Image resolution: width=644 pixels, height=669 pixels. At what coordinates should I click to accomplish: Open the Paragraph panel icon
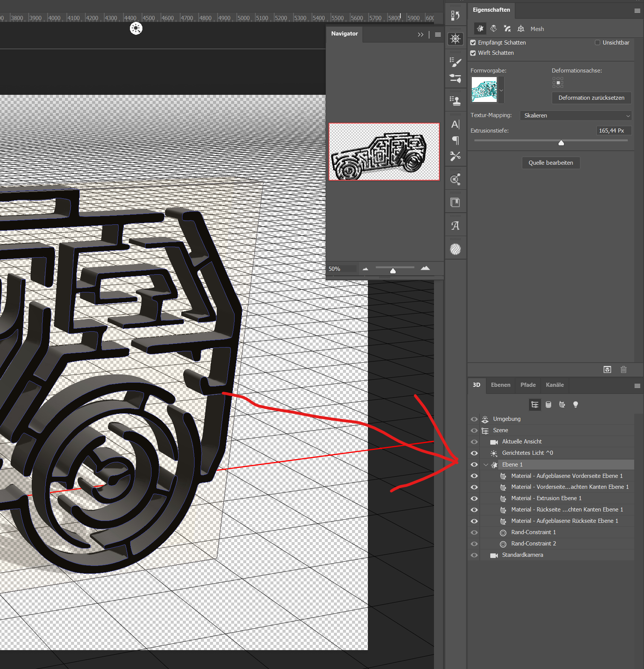pos(455,141)
